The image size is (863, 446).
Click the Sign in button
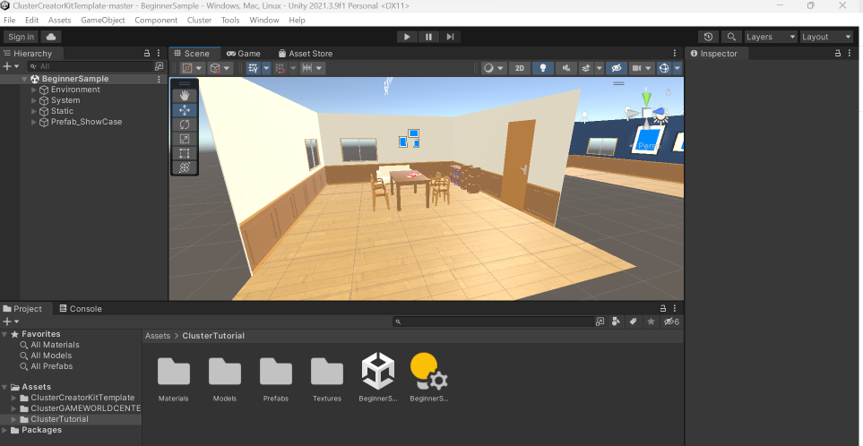point(21,37)
